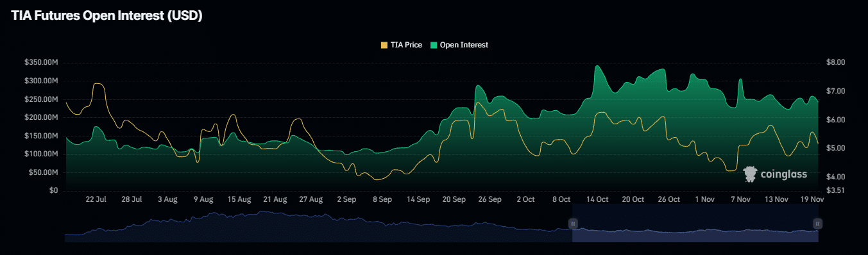Click the 28 Jul date label
This screenshot has width=868, height=255.
[132, 199]
